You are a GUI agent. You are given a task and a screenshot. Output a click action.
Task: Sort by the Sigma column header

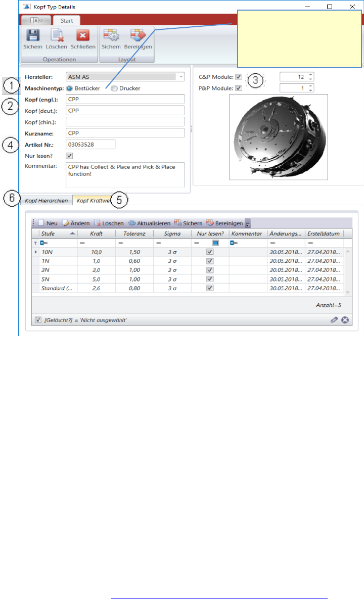(172, 234)
